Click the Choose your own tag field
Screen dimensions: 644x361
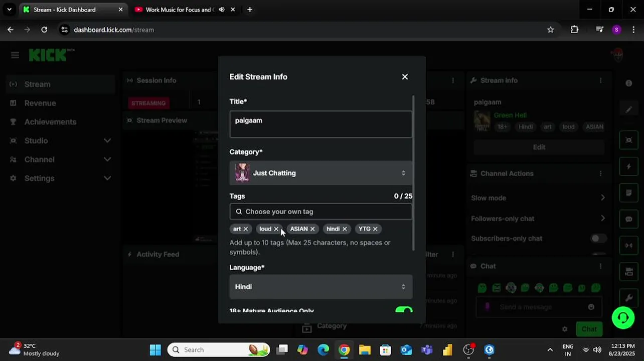(x=320, y=212)
